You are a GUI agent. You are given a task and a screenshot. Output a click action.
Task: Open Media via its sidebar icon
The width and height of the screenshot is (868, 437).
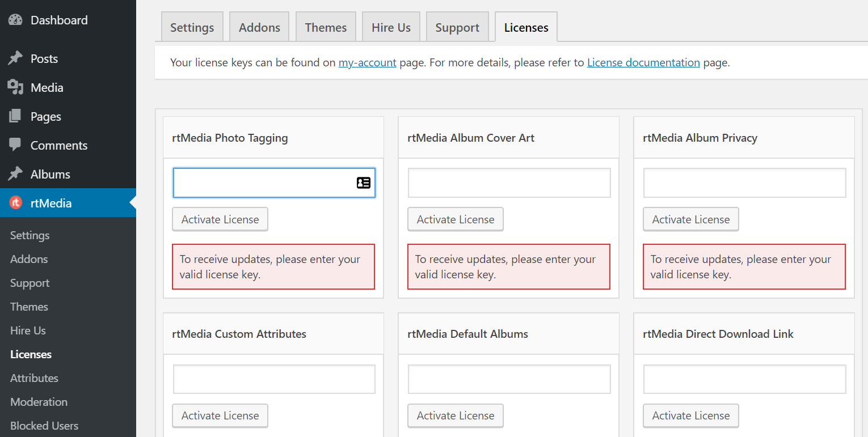(15, 87)
